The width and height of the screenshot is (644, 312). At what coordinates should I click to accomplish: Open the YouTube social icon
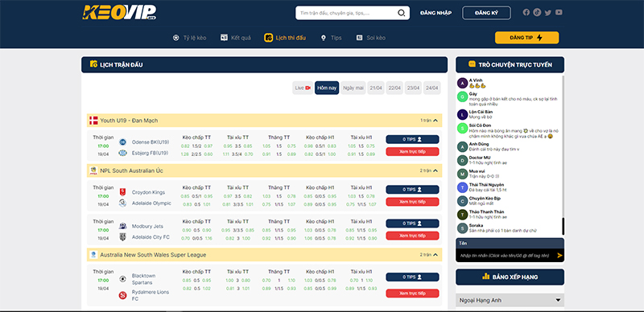[559, 12]
